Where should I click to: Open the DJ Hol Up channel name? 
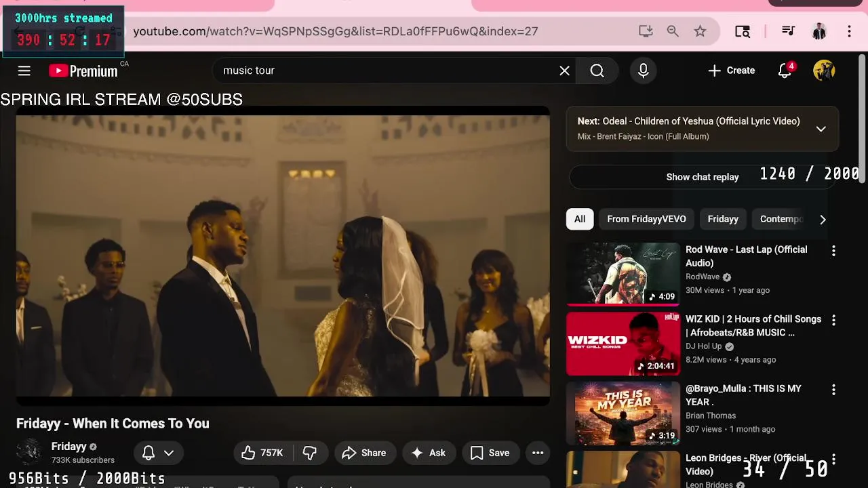(x=704, y=346)
